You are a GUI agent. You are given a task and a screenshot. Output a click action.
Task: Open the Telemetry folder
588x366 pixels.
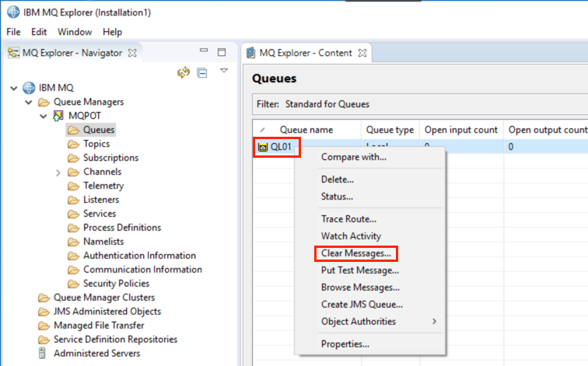pos(103,186)
